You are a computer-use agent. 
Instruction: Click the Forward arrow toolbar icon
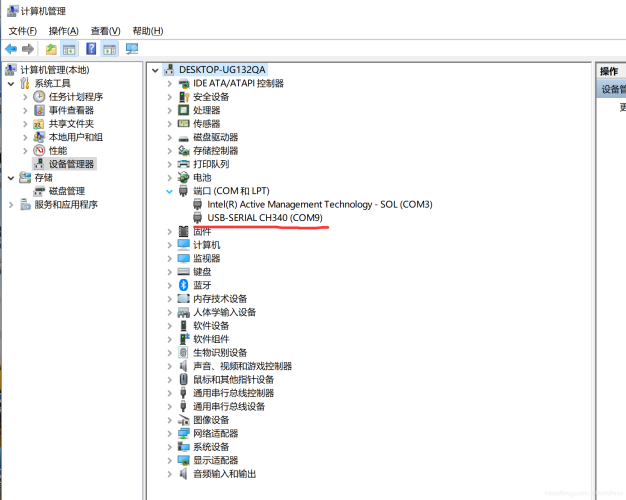tap(28, 49)
